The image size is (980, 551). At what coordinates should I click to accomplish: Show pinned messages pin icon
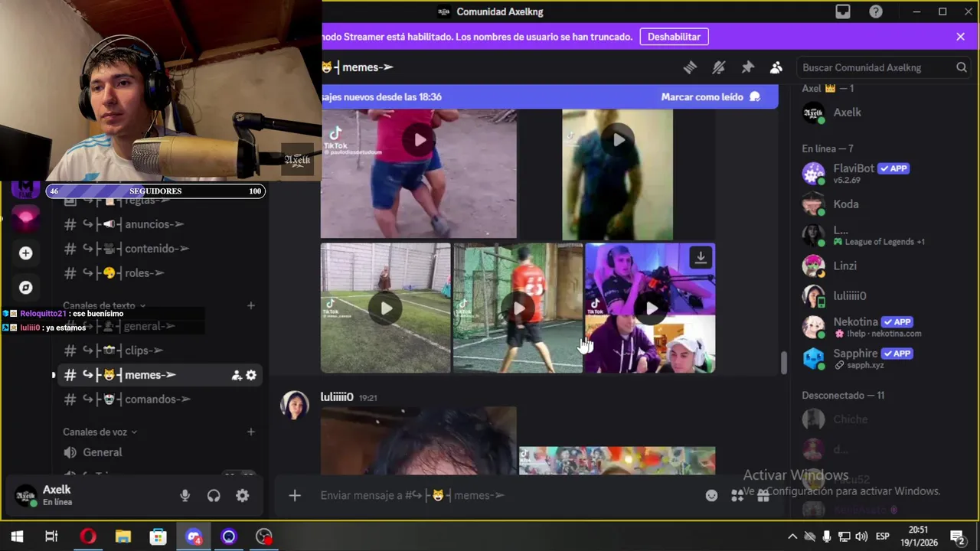tap(747, 67)
